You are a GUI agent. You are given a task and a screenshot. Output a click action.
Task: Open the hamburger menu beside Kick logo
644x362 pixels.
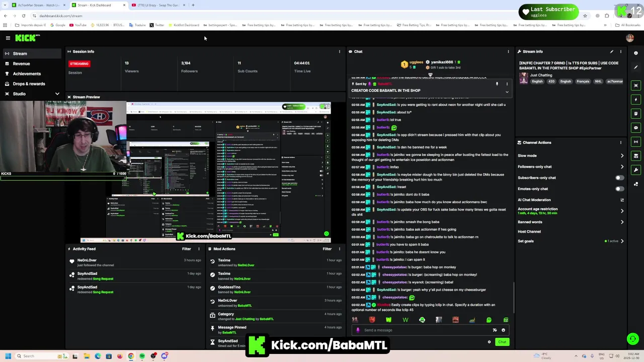pyautogui.click(x=8, y=38)
